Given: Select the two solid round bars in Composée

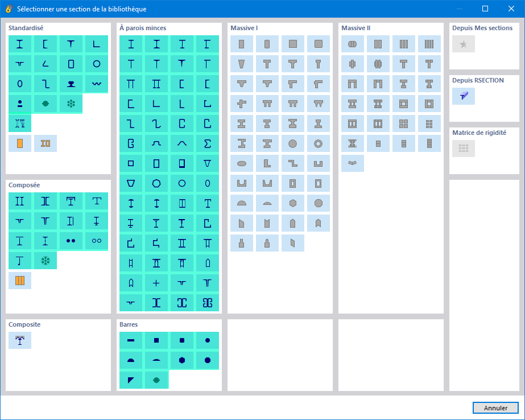Looking at the screenshot, I should click(x=71, y=241).
